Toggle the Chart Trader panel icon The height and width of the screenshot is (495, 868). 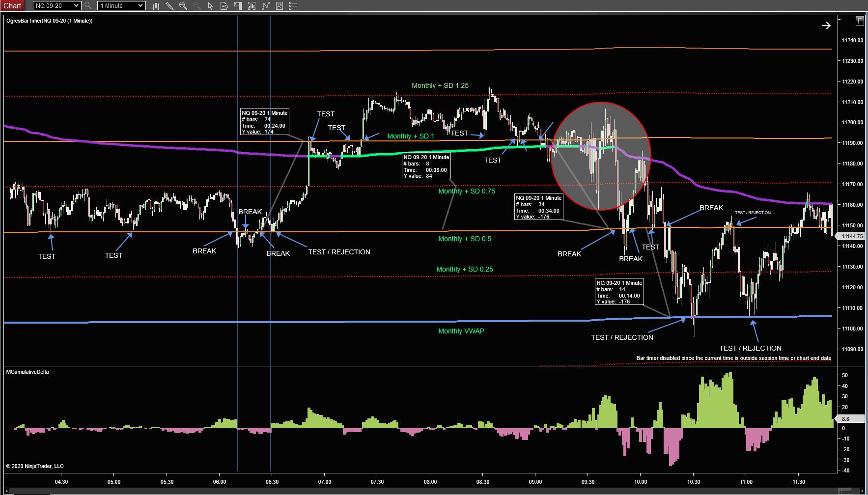[238, 6]
